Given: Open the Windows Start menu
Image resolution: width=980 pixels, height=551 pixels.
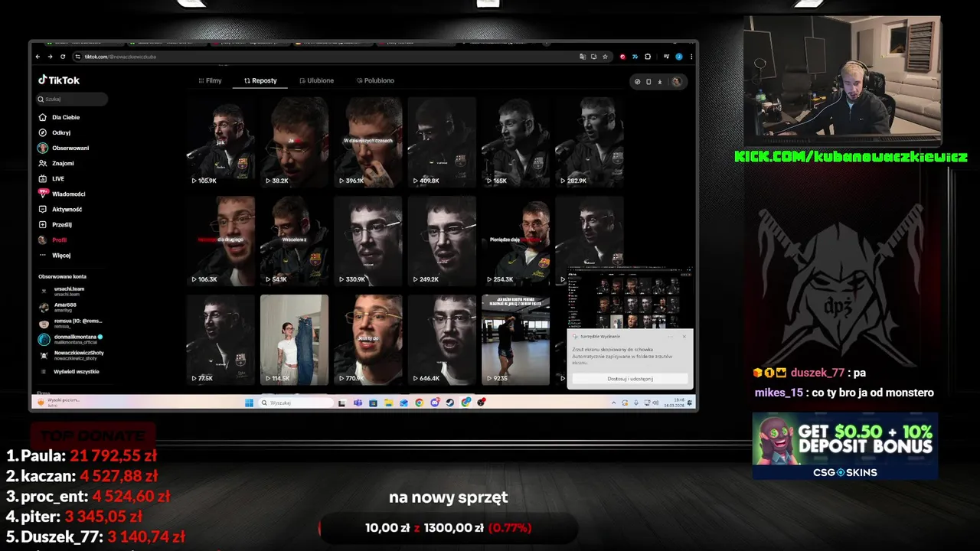Looking at the screenshot, I should (x=249, y=403).
